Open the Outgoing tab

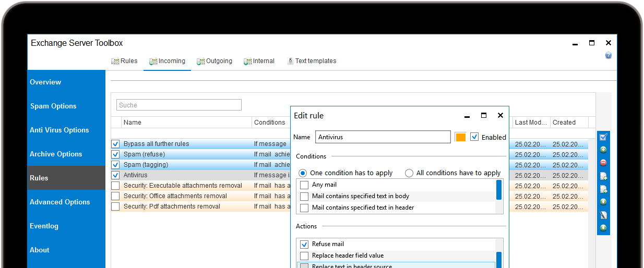pos(214,61)
